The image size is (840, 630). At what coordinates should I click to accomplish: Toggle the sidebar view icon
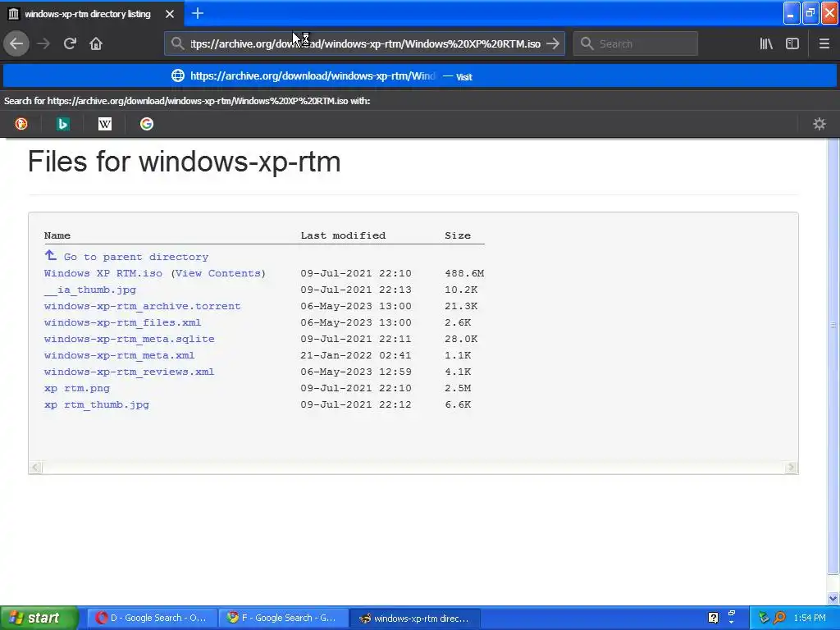[x=792, y=43]
